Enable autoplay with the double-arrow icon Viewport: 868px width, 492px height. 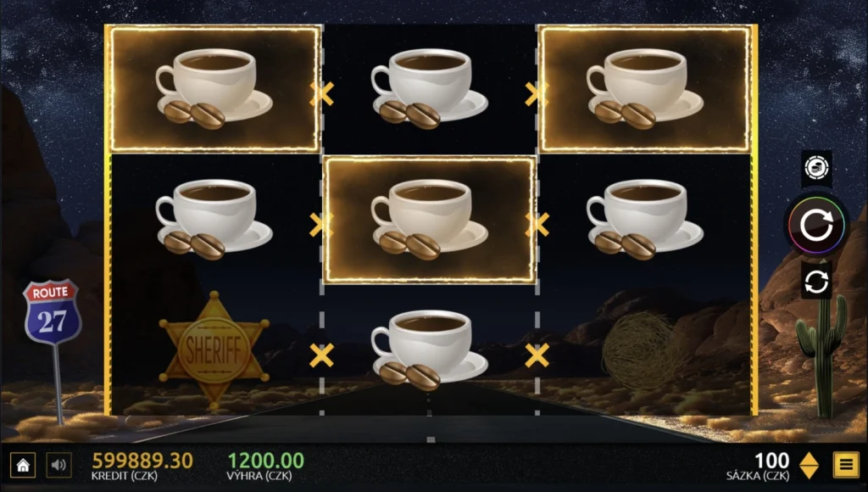(816, 282)
